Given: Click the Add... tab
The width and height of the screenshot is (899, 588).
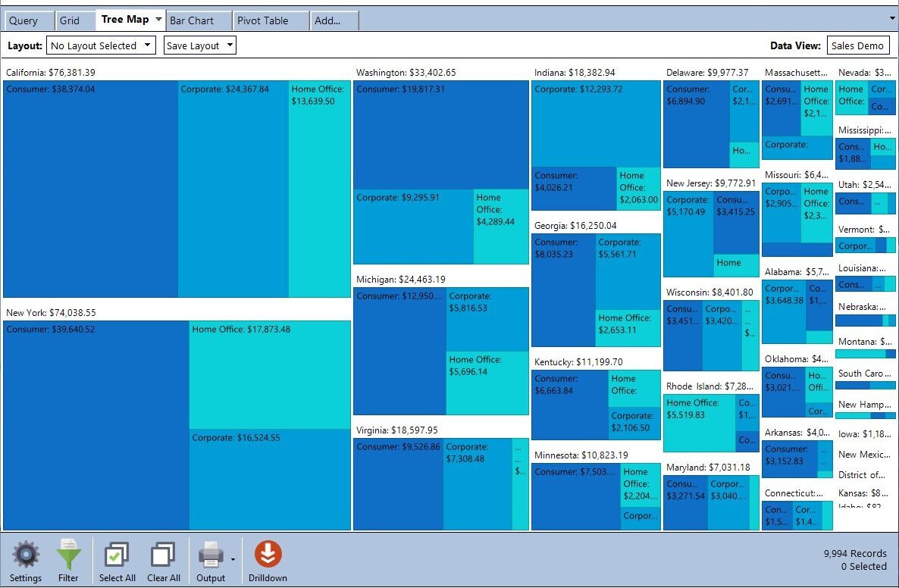Looking at the screenshot, I should tap(327, 20).
